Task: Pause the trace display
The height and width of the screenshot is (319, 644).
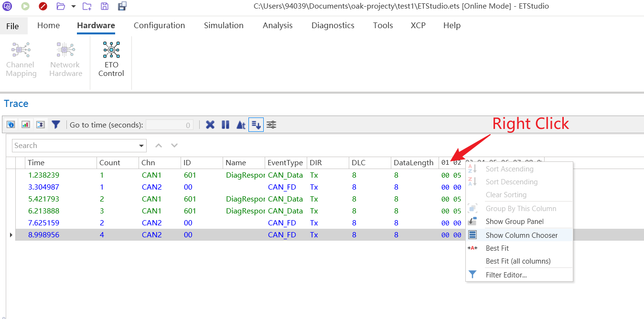Action: (x=225, y=125)
